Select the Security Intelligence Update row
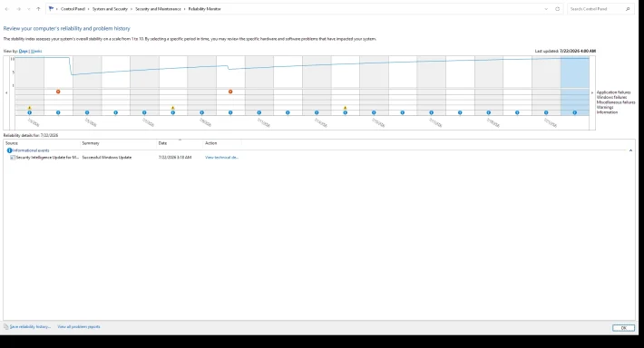 click(x=320, y=158)
